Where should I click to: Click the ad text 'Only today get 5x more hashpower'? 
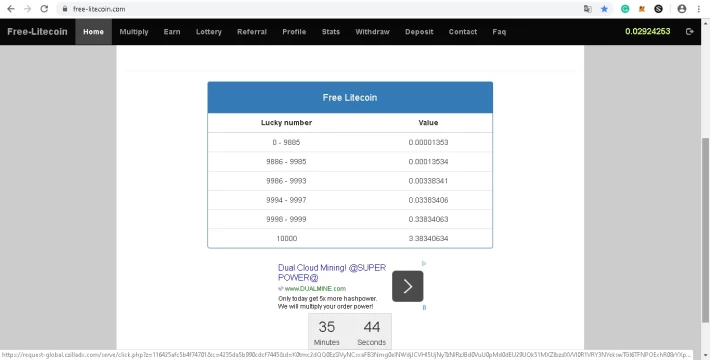click(327, 298)
